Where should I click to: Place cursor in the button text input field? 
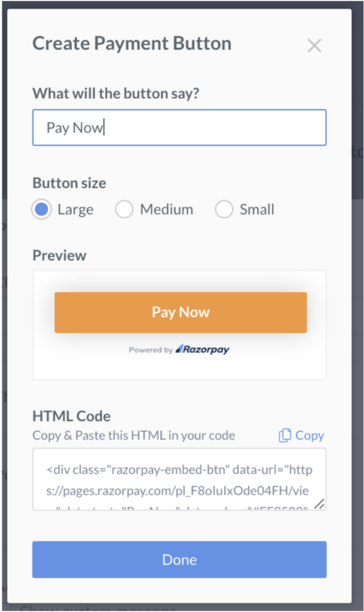[x=179, y=127]
